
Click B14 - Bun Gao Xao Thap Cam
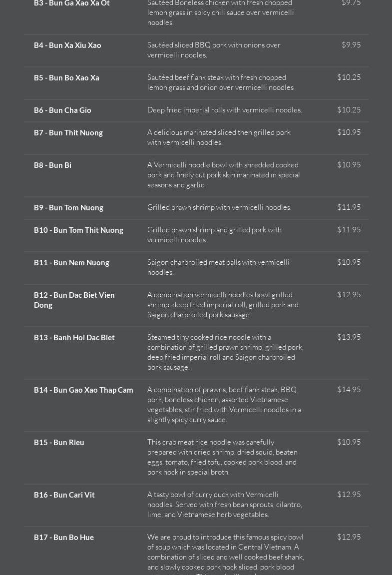(83, 390)
